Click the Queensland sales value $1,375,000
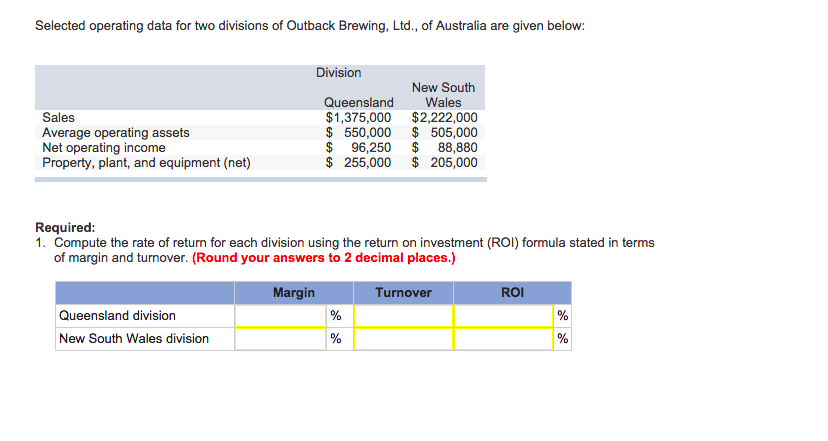828x441 pixels. [358, 117]
